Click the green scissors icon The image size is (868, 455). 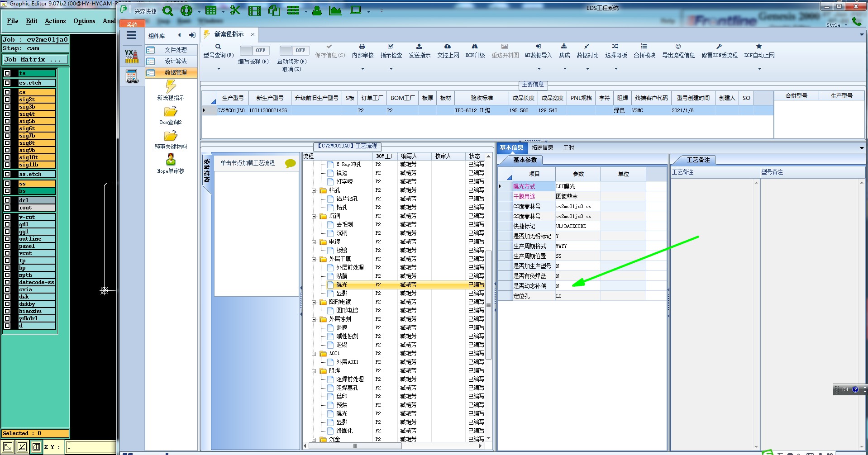point(235,10)
